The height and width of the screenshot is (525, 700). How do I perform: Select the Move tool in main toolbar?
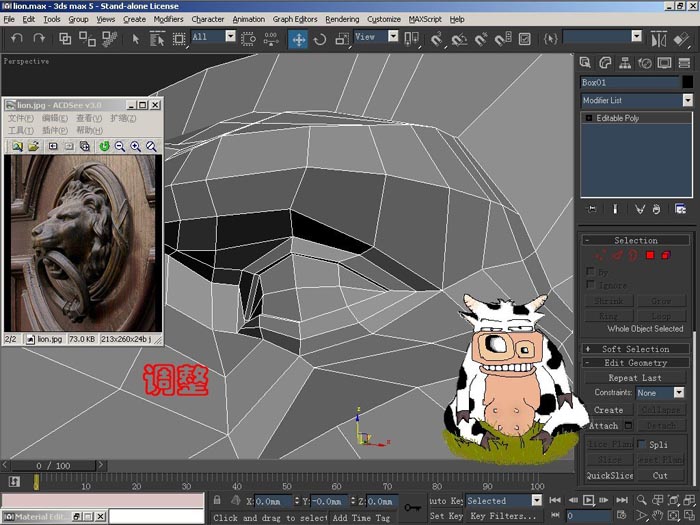[298, 39]
